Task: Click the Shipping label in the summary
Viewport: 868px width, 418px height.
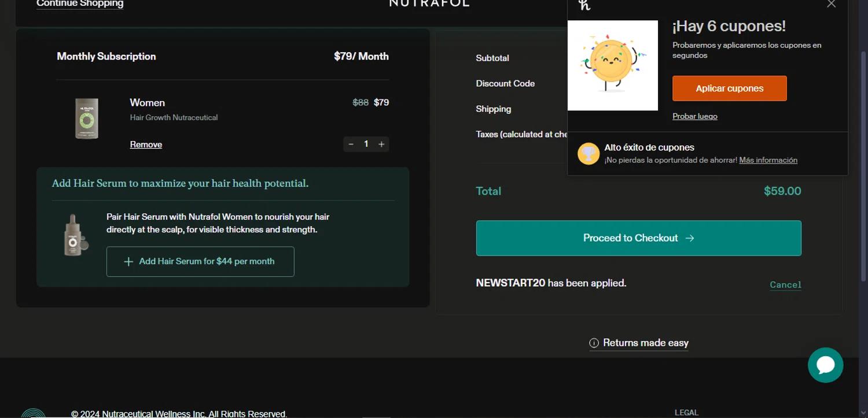Action: [x=494, y=109]
